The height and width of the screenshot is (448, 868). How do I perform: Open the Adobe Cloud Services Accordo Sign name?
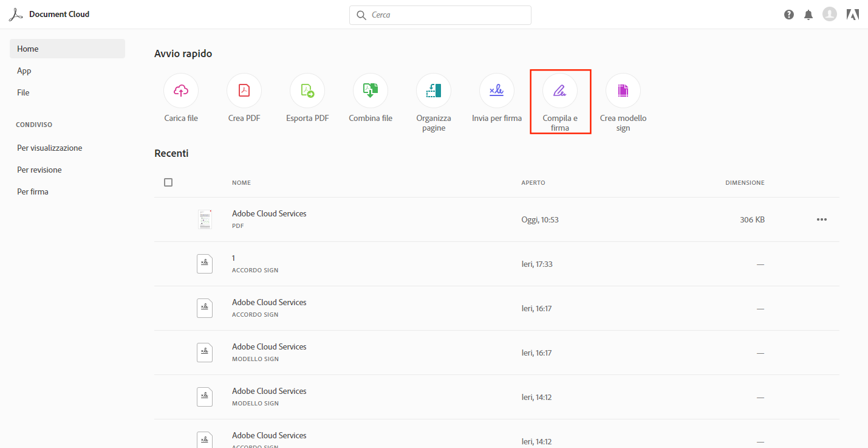pyautogui.click(x=269, y=303)
